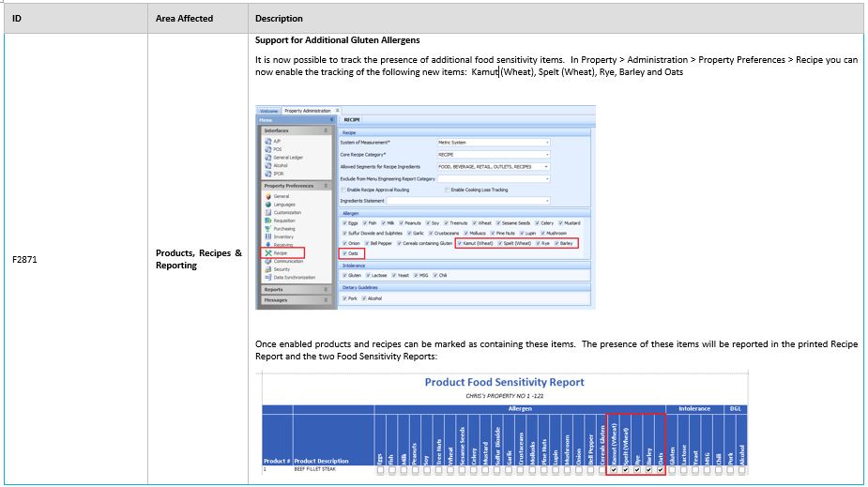Enable Recipe Approval Routing checkbox
Image resolution: width=868 pixels, height=487 pixels.
(344, 190)
